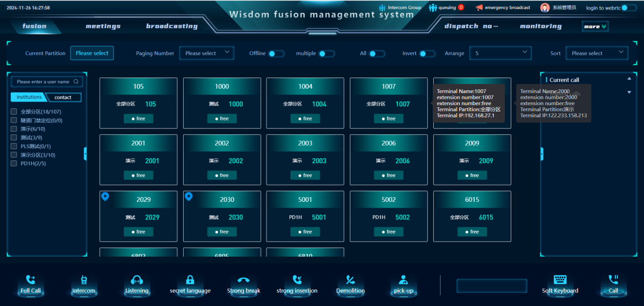Click the strong insertion icon
Screen dimensions: 644x306
(x=297, y=280)
